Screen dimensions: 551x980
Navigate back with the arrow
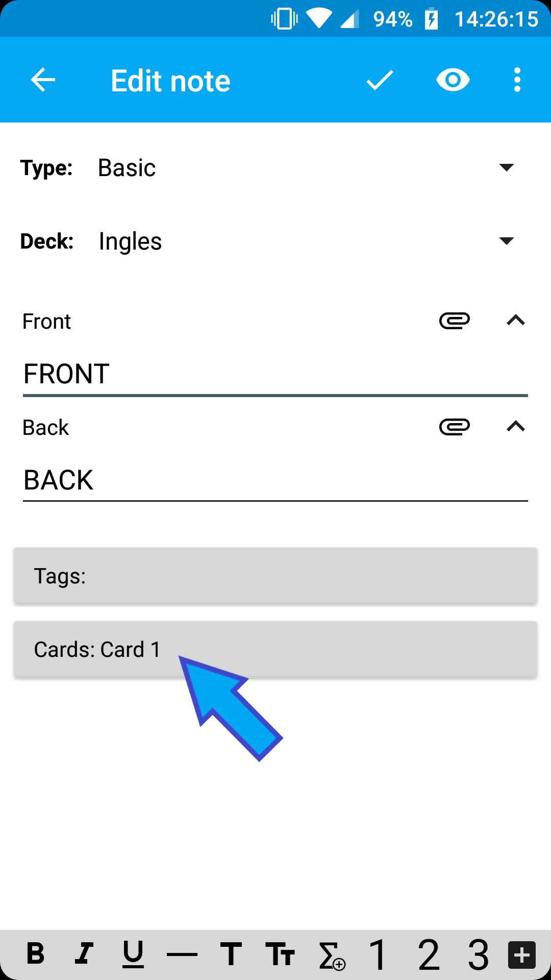coord(43,80)
